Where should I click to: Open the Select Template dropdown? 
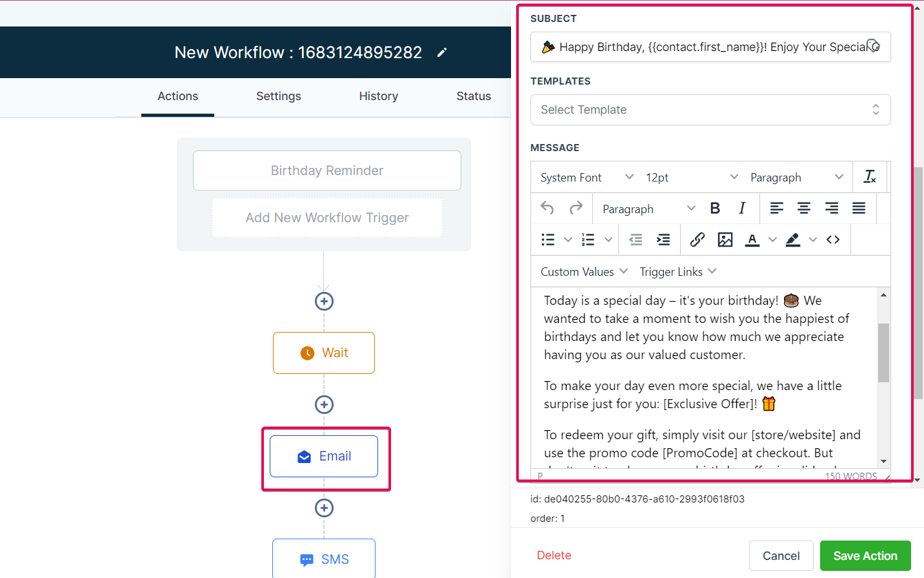[710, 110]
